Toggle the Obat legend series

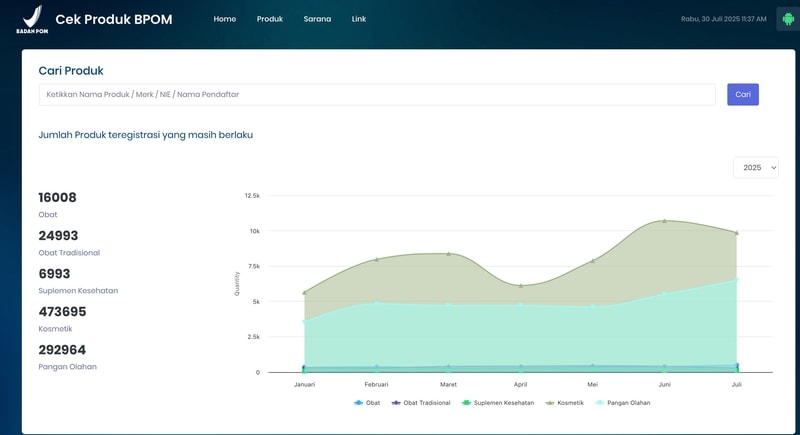tap(367, 403)
